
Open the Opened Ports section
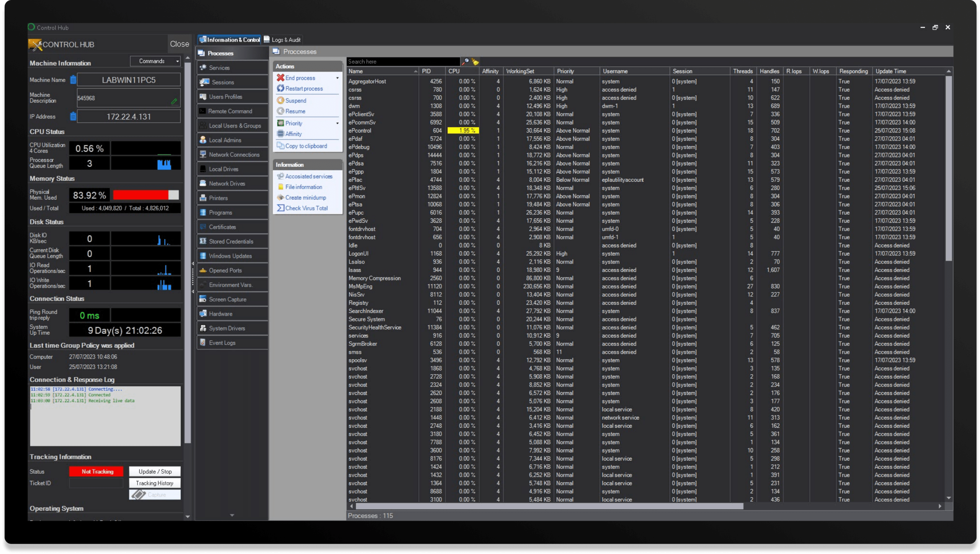(x=225, y=270)
